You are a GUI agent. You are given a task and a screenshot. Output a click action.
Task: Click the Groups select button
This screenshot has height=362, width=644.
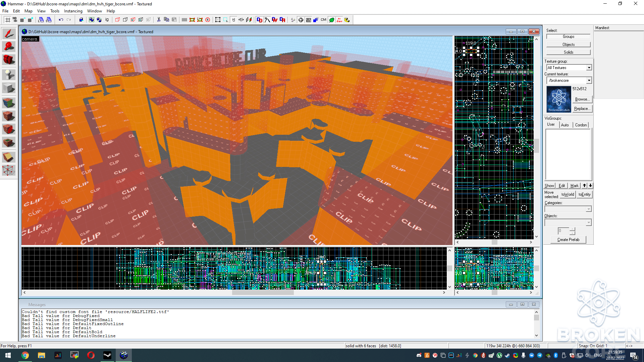coord(568,37)
